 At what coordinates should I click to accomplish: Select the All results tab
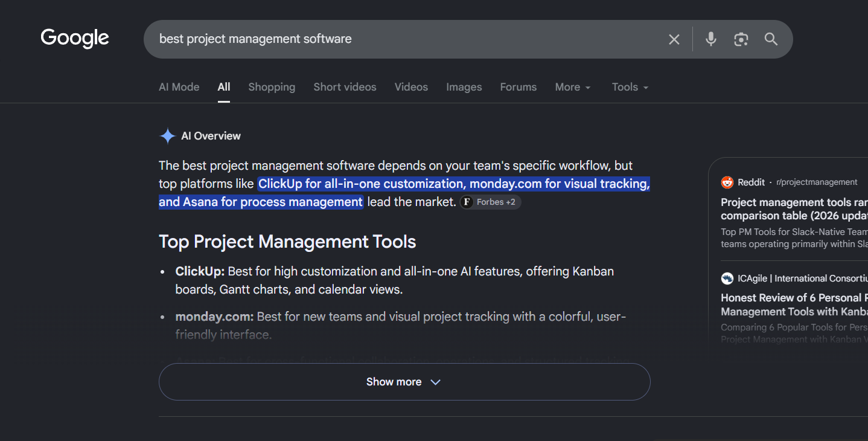click(224, 87)
